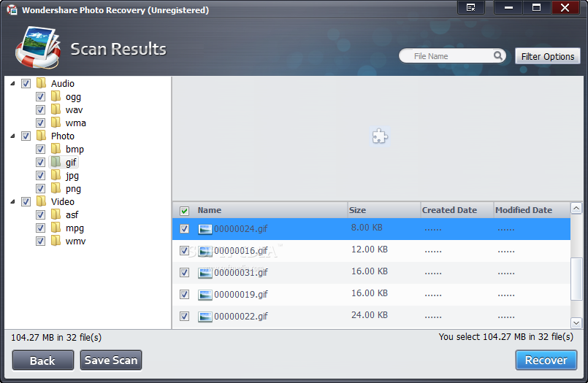Click the preview placeholder puzzle icon

click(380, 136)
